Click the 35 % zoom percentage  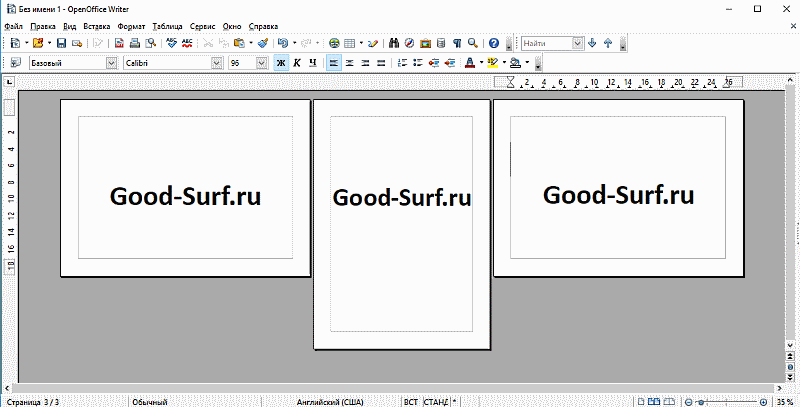pyautogui.click(x=786, y=402)
